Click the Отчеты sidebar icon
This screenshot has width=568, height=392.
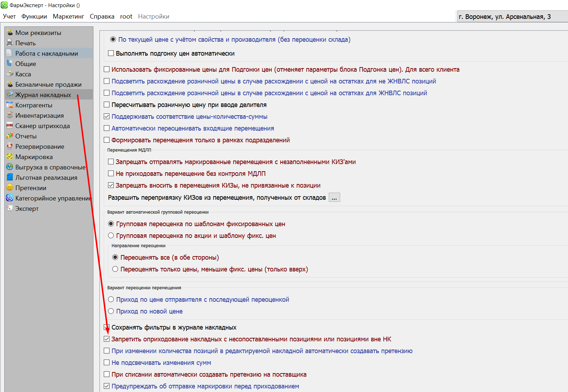(10, 136)
